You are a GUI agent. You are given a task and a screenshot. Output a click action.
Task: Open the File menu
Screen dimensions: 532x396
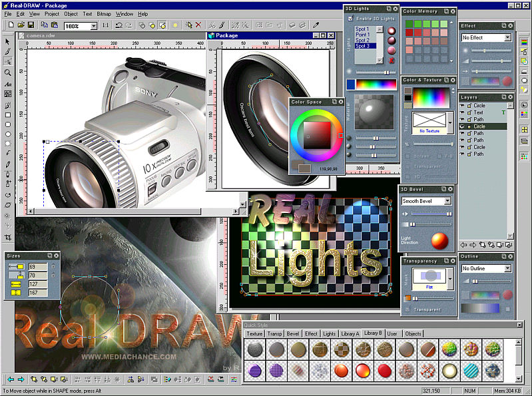(x=8, y=14)
